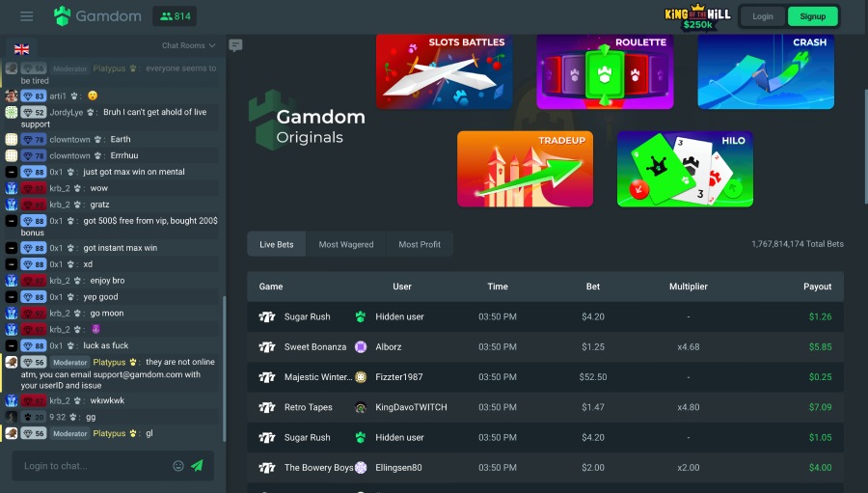Click user Alborz in bets table

(388, 346)
